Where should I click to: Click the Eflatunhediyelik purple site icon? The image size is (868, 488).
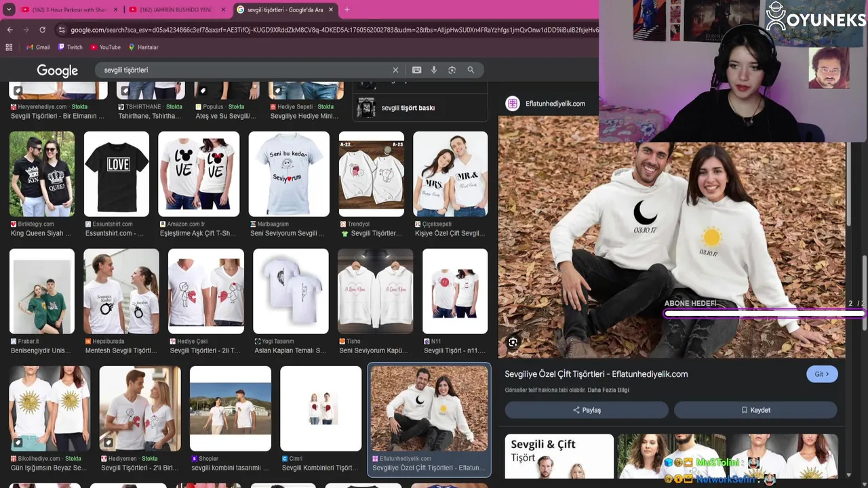[x=513, y=104]
